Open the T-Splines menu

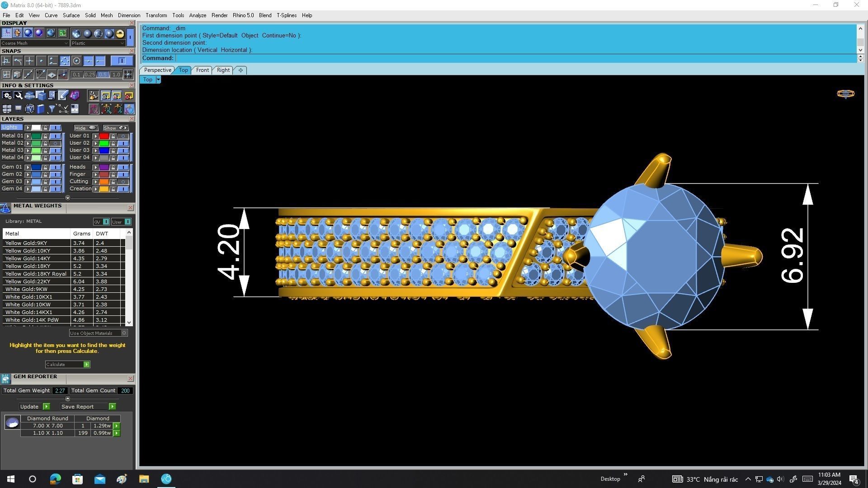pyautogui.click(x=286, y=15)
